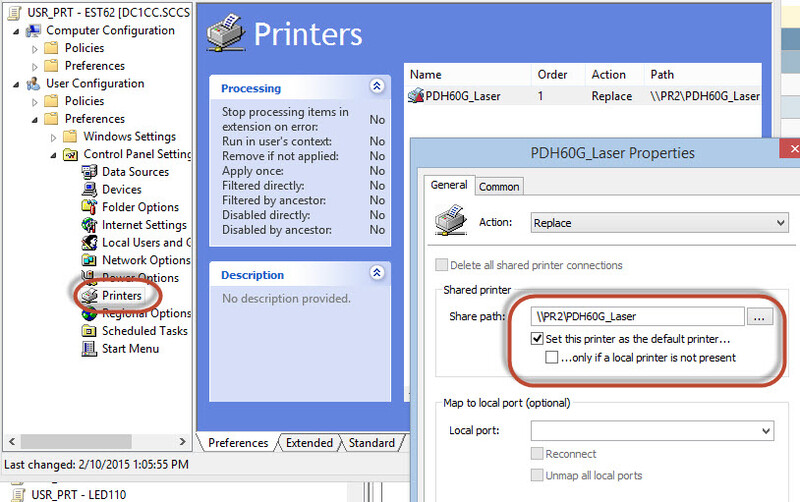
Task: Uncheck Set this printer as the default printer
Action: coord(537,339)
